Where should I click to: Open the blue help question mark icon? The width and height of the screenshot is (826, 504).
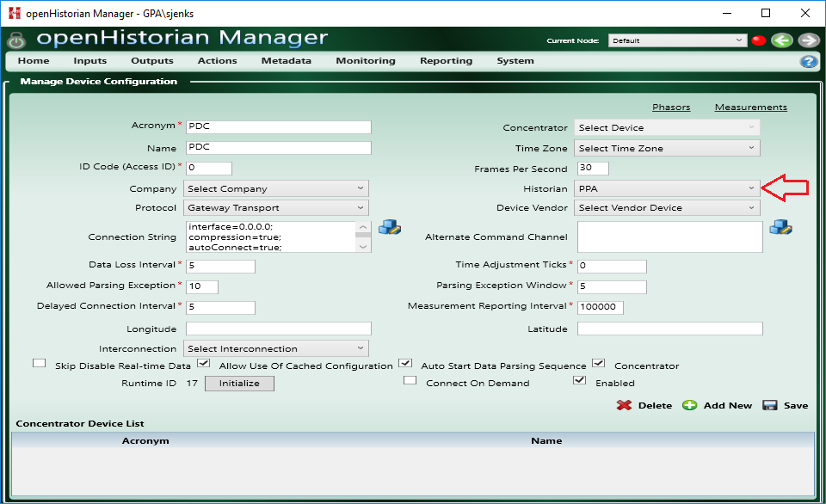pos(809,62)
